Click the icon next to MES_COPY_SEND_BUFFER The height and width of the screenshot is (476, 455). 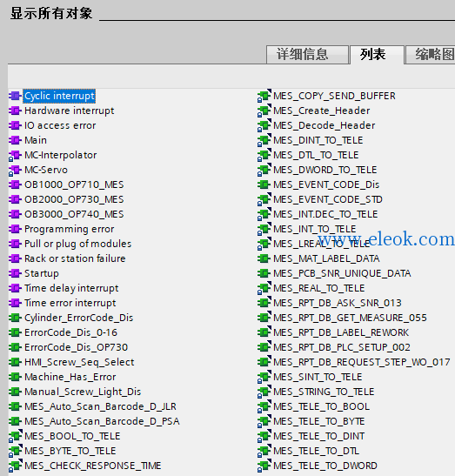coord(264,96)
